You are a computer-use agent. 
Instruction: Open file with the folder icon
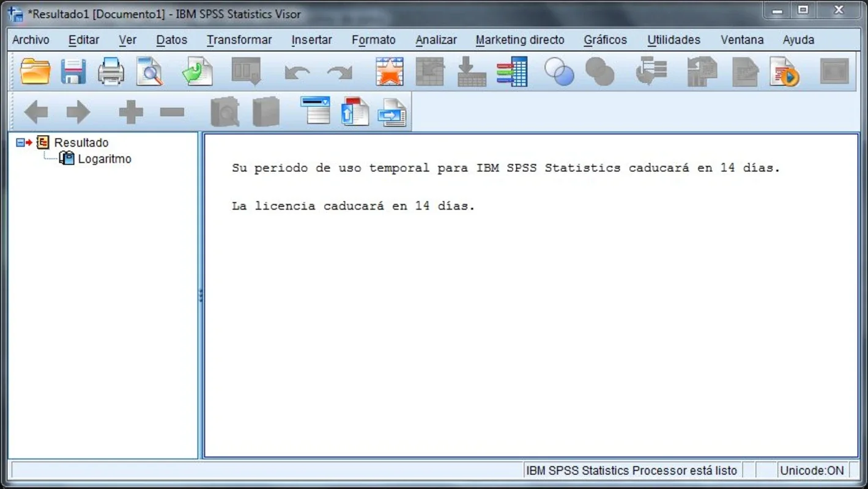(35, 72)
